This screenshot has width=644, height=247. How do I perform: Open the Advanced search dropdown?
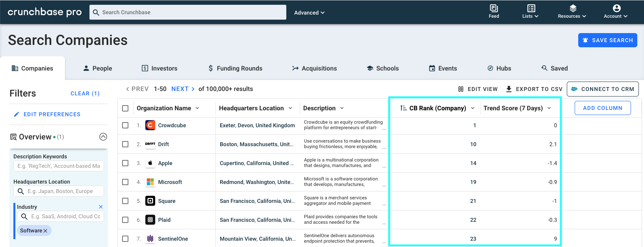click(310, 13)
